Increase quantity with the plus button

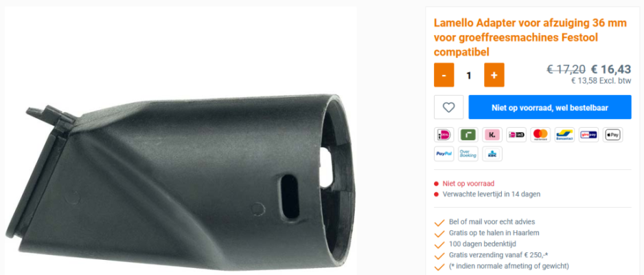pos(494,75)
